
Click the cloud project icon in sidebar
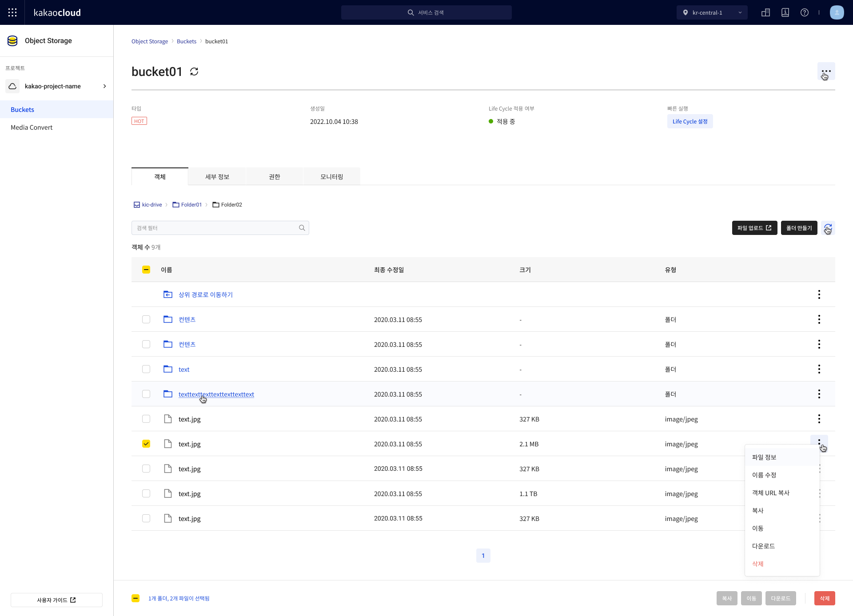coord(12,86)
